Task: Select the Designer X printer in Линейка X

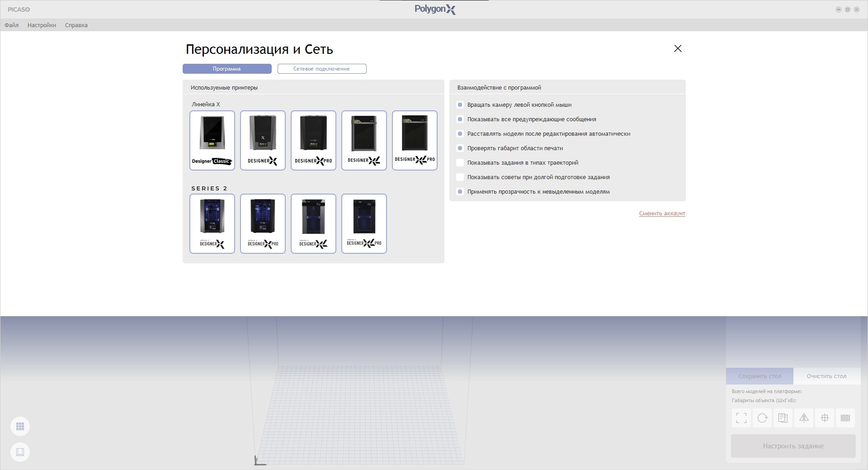Action: coord(263,140)
